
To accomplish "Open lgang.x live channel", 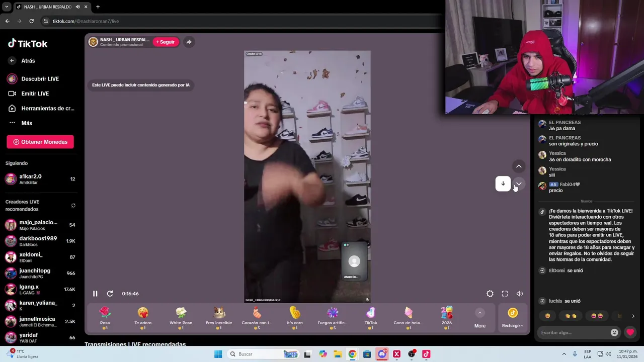I will pos(40,289).
